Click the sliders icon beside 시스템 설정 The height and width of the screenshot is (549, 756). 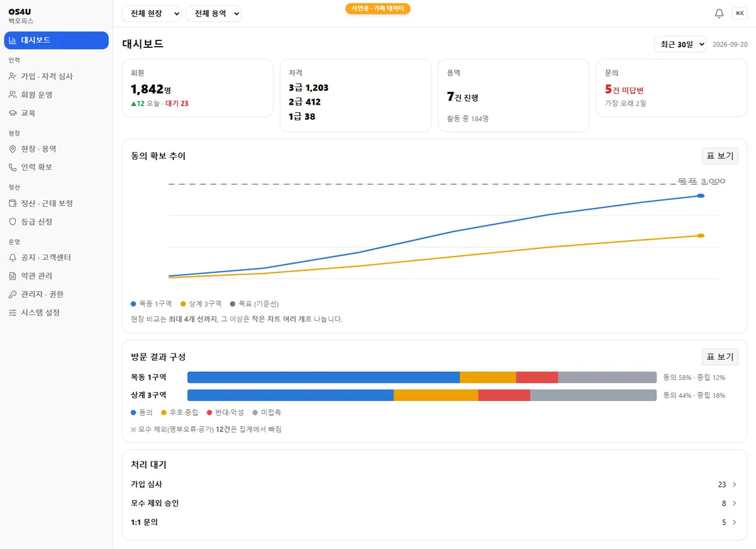click(13, 313)
